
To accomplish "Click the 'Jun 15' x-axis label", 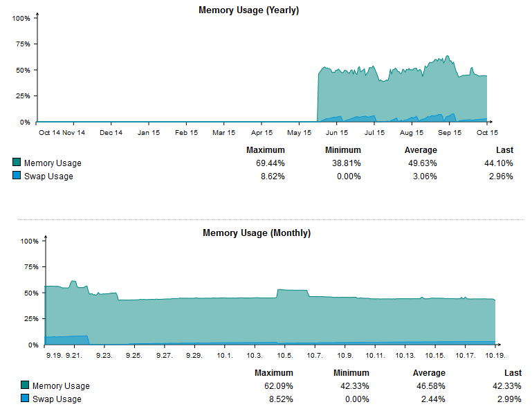I will (x=337, y=133).
